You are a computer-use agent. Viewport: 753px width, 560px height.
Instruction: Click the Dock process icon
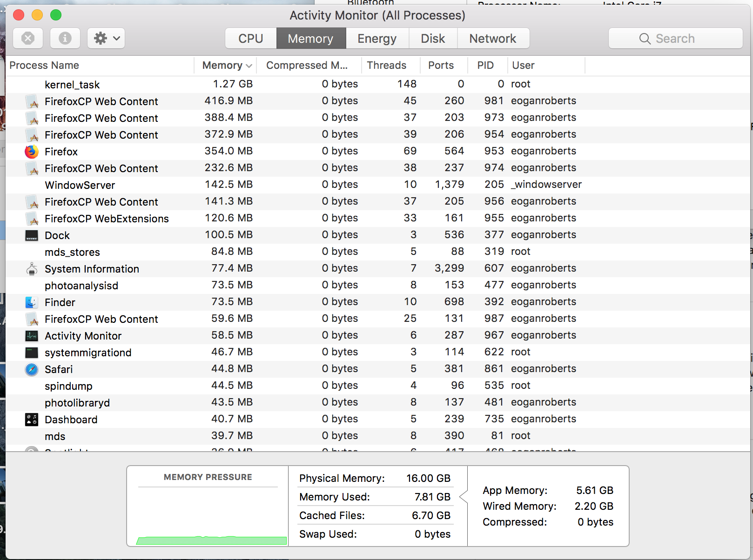point(32,235)
